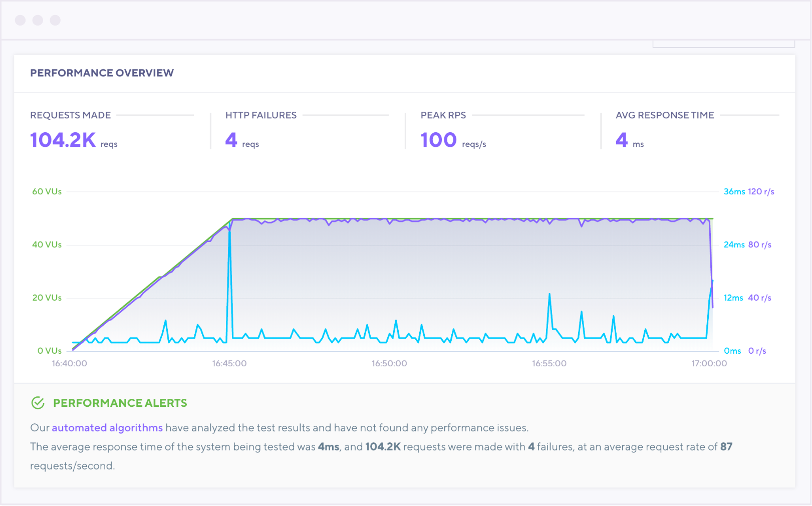This screenshot has width=812, height=506.
Task: Click the 16:50:00 time axis label
Action: [389, 364]
